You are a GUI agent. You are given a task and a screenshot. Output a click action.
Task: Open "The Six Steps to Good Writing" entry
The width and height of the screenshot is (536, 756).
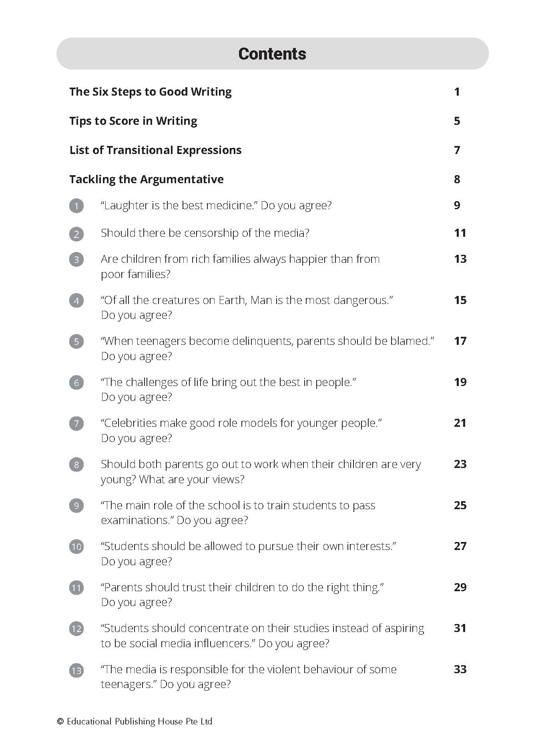click(151, 92)
